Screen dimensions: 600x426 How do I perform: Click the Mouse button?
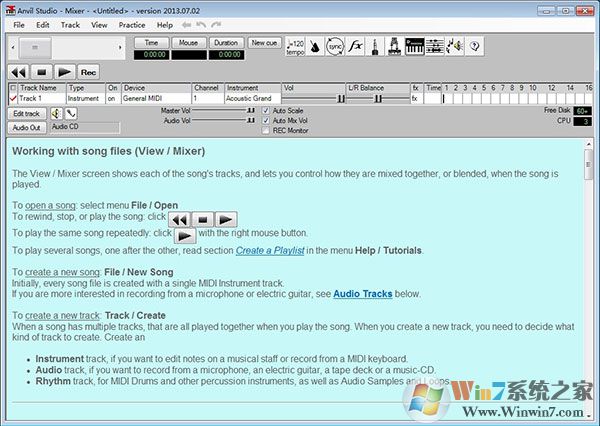[x=189, y=43]
